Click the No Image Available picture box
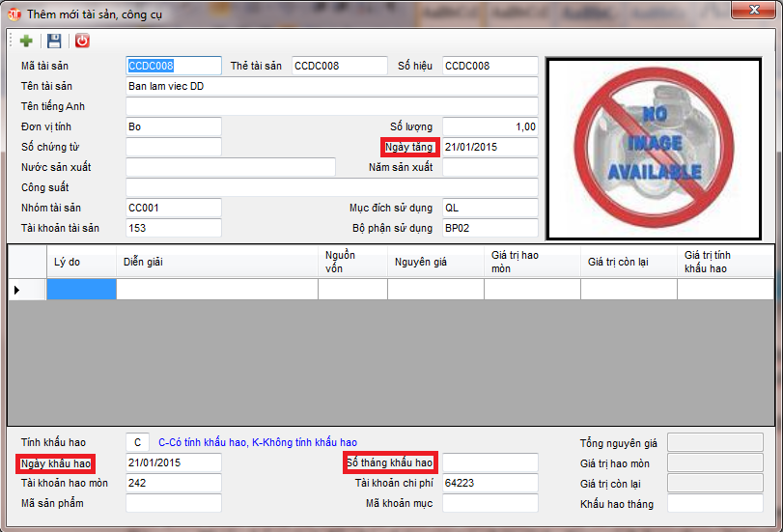This screenshot has height=532, width=783. [655, 148]
